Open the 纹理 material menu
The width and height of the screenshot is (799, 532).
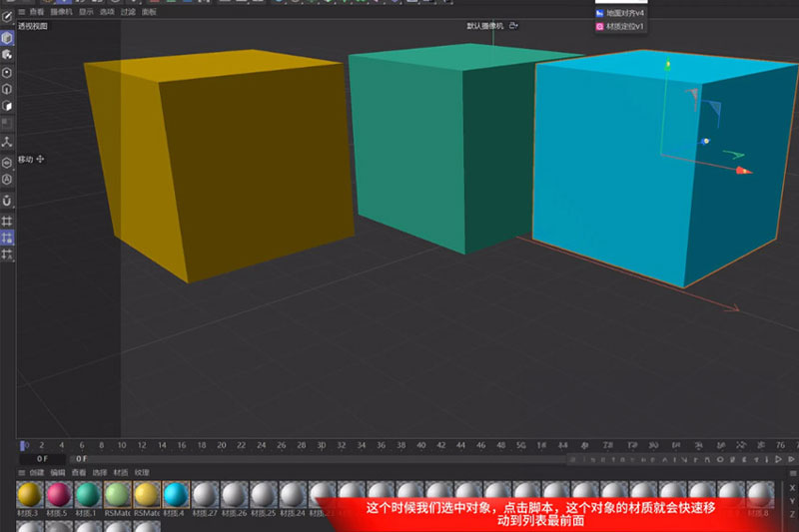pos(142,472)
